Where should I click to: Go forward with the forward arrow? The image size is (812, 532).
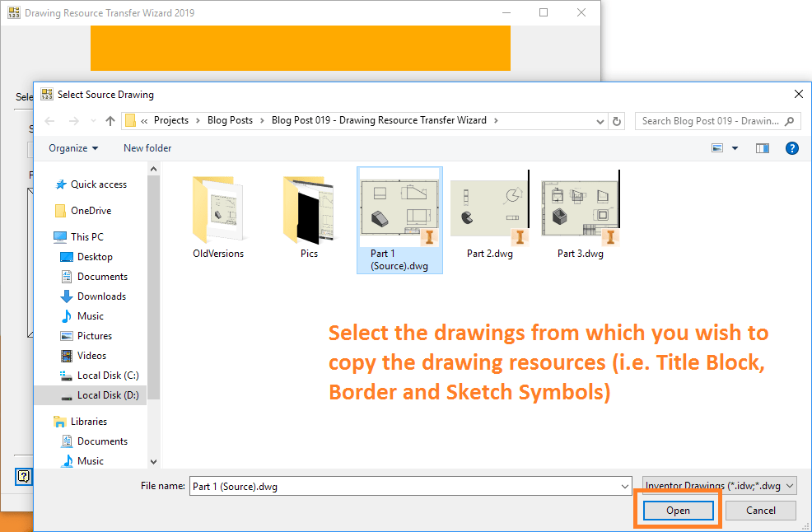[x=74, y=121]
